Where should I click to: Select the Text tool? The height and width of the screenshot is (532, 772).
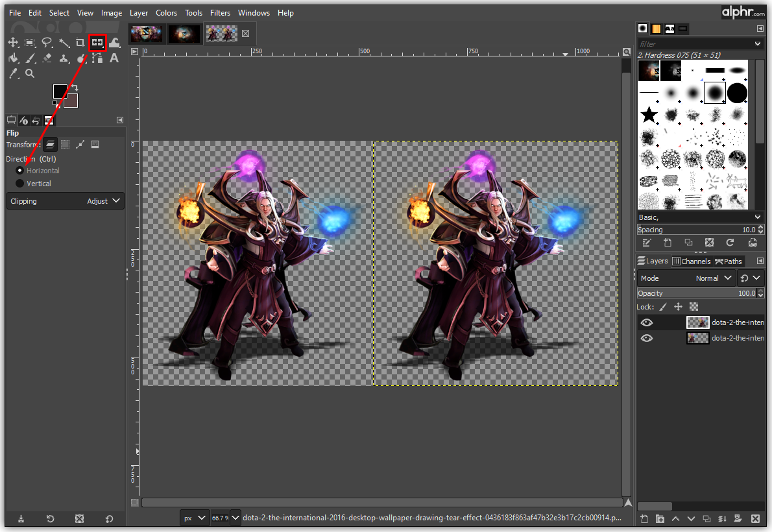point(114,58)
